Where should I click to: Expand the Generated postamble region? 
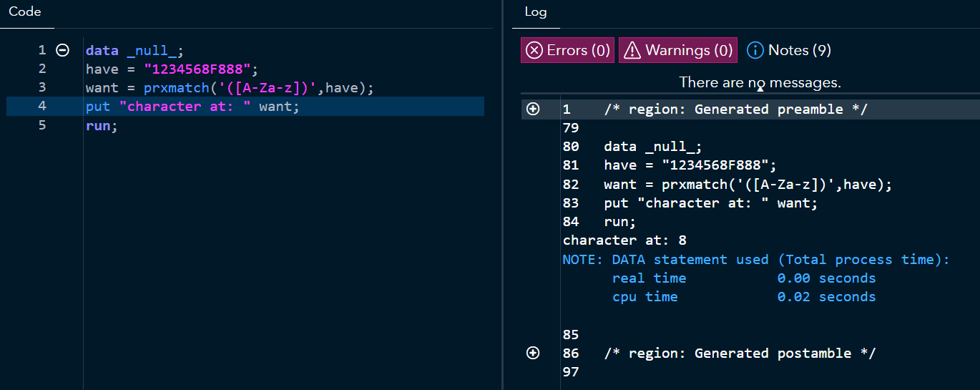533,353
